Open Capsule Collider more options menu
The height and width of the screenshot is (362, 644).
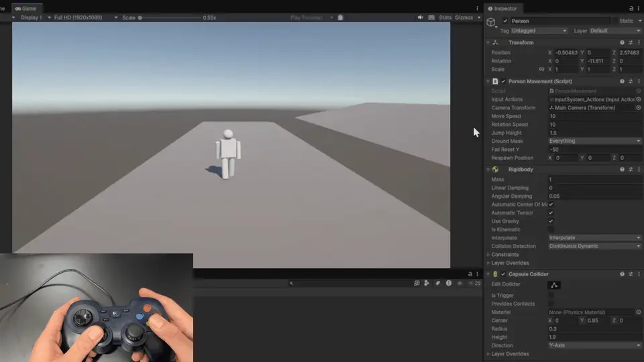click(639, 274)
